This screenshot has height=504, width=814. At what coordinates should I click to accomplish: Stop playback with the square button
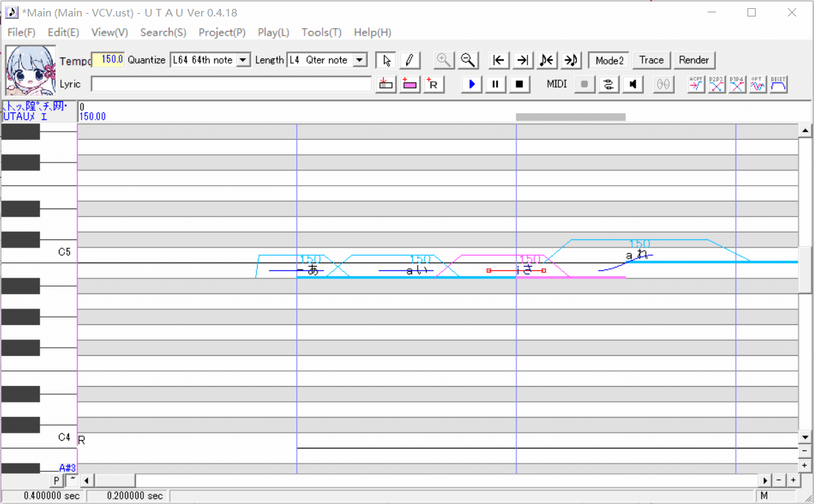(519, 84)
